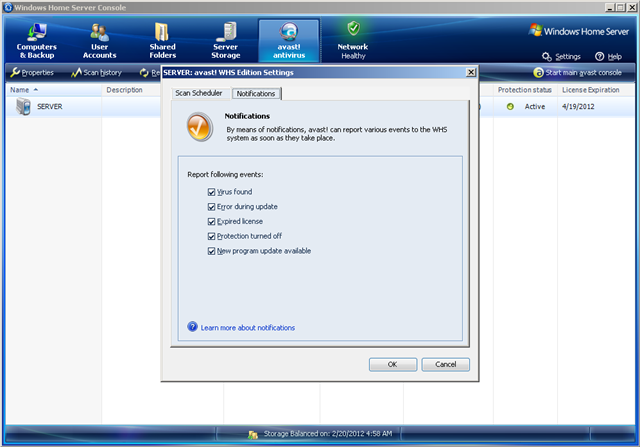The width and height of the screenshot is (640, 447).
Task: Open the Help link
Action: (x=608, y=56)
